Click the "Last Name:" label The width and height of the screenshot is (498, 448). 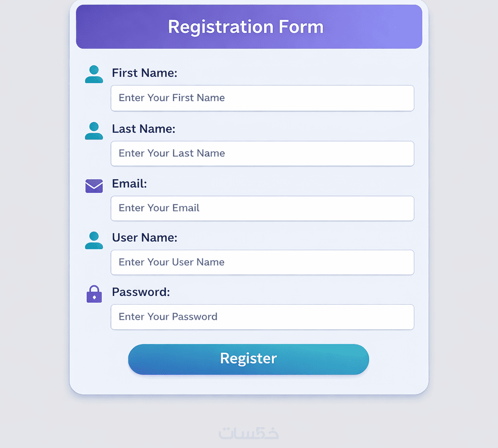point(143,129)
